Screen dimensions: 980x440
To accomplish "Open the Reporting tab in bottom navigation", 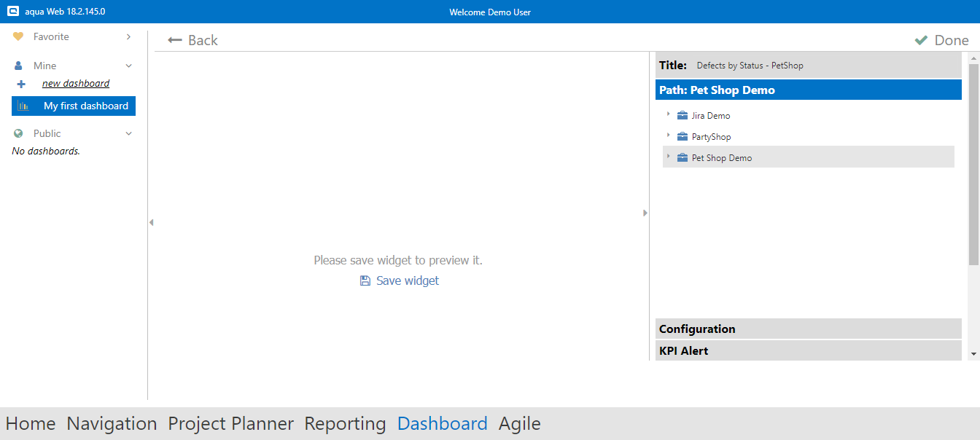I will point(345,423).
